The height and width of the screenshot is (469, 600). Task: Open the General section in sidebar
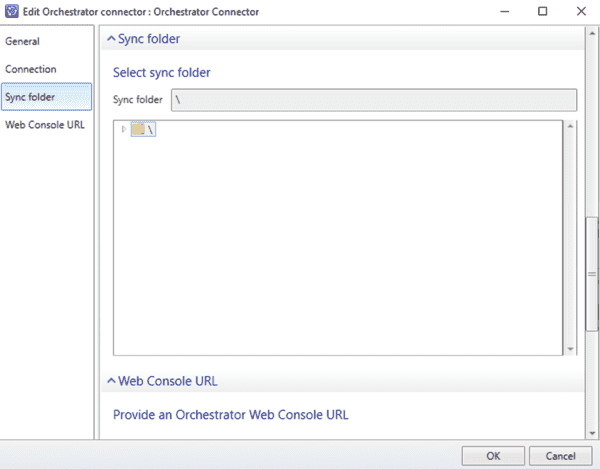22,41
